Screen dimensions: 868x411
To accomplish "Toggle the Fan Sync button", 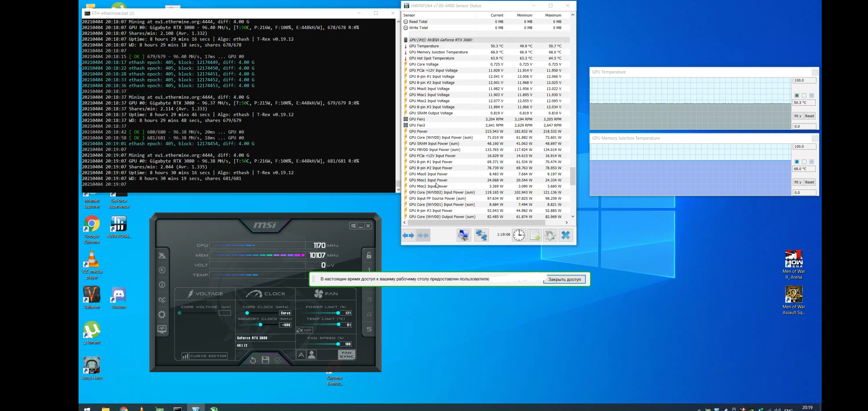I will tap(346, 355).
